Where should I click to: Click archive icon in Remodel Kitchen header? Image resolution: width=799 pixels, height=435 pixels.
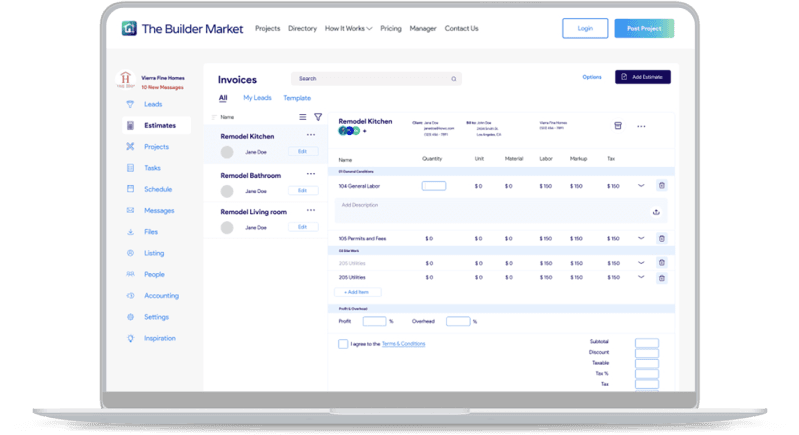pyautogui.click(x=618, y=126)
